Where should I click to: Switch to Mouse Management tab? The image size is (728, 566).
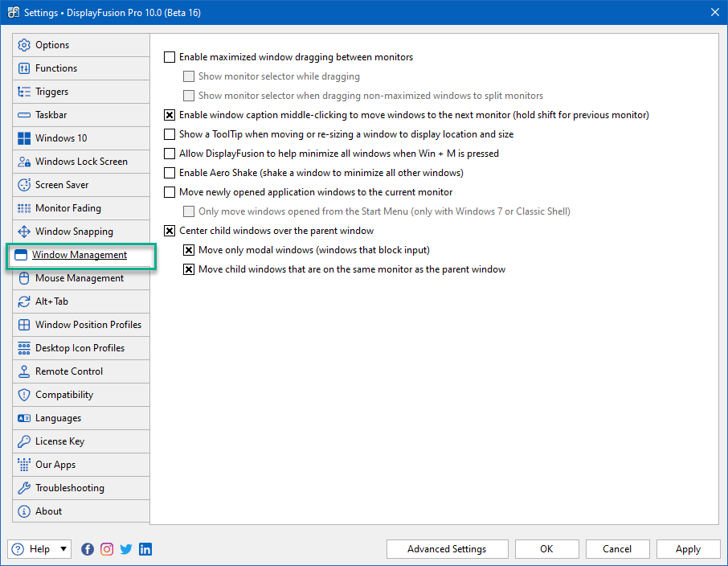pos(81,278)
